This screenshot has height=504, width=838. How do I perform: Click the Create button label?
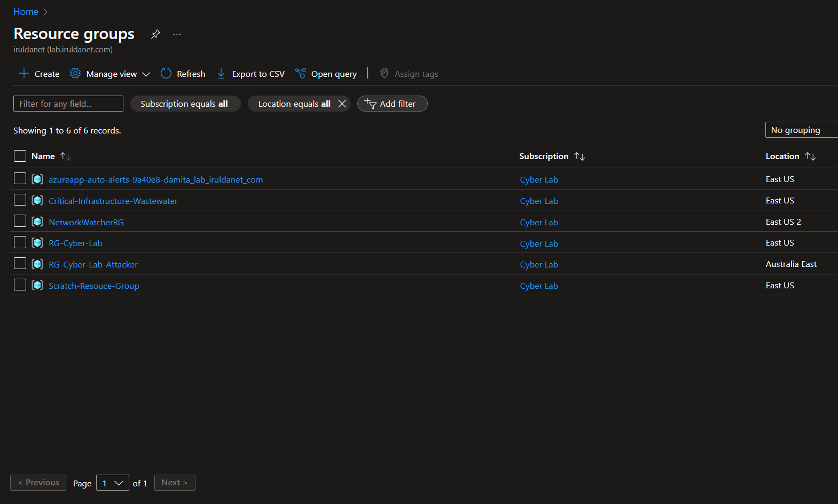[47, 74]
